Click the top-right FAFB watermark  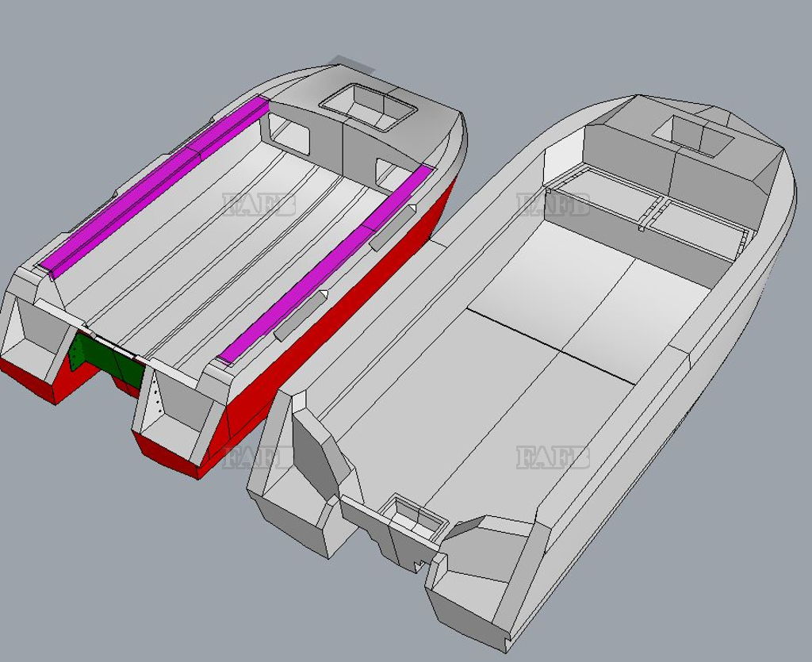coord(554,205)
